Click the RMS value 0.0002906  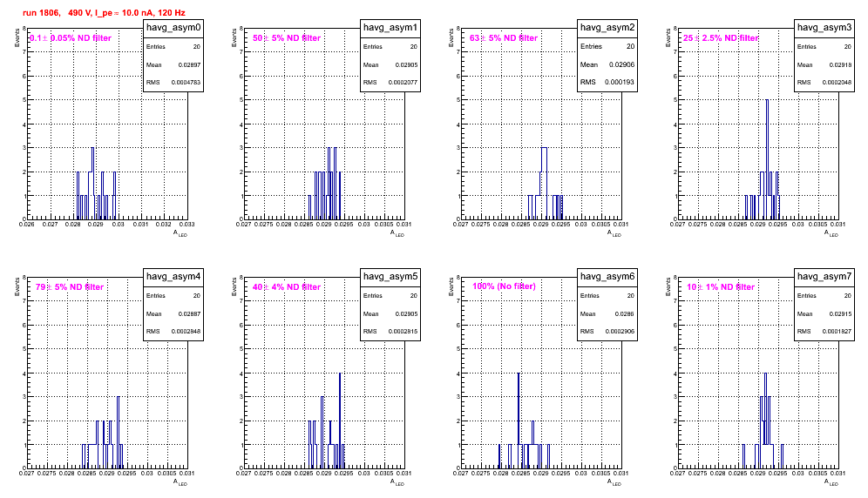(620, 332)
